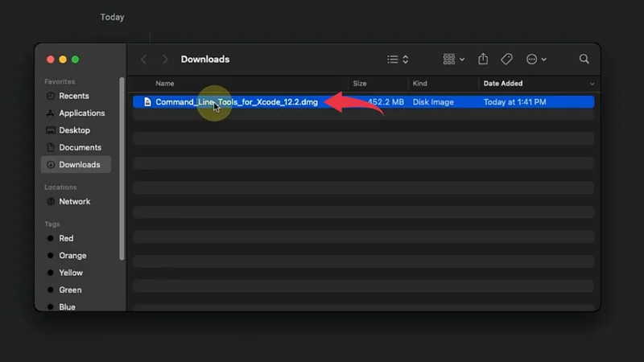Viewport: 644px width, 362px height.
Task: Expand the Group By grid dropdown
Action: click(x=454, y=60)
